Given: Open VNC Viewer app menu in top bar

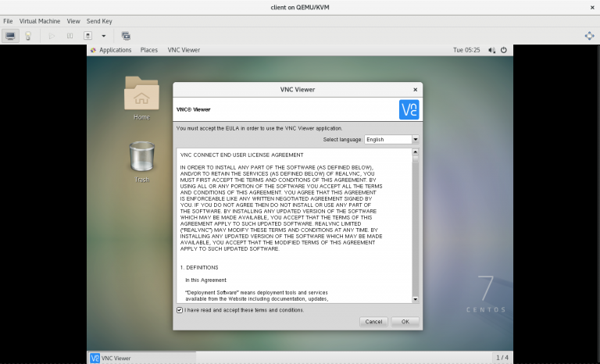Looking at the screenshot, I should click(184, 50).
